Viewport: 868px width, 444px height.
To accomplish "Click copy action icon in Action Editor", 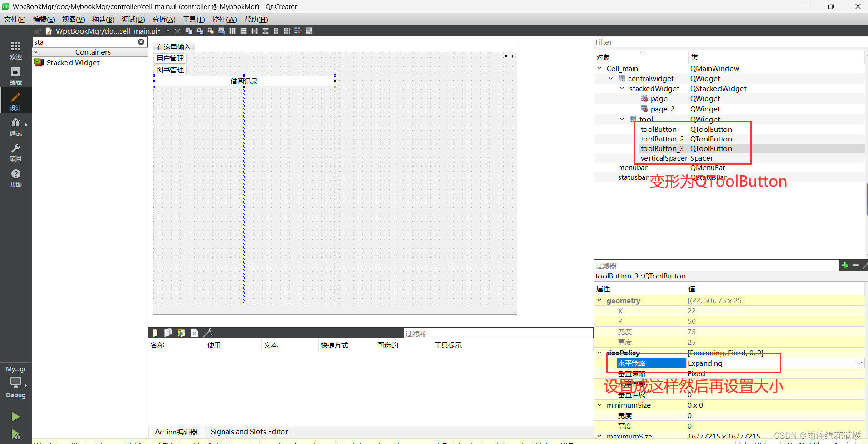I will click(x=168, y=333).
